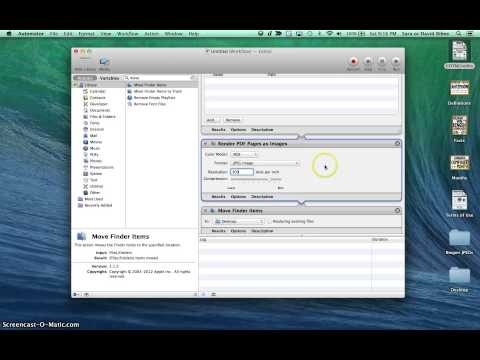Image resolution: width=480 pixels, height=360 pixels.
Task: Remove the Move Finder Items workflow action
Action: (x=397, y=210)
